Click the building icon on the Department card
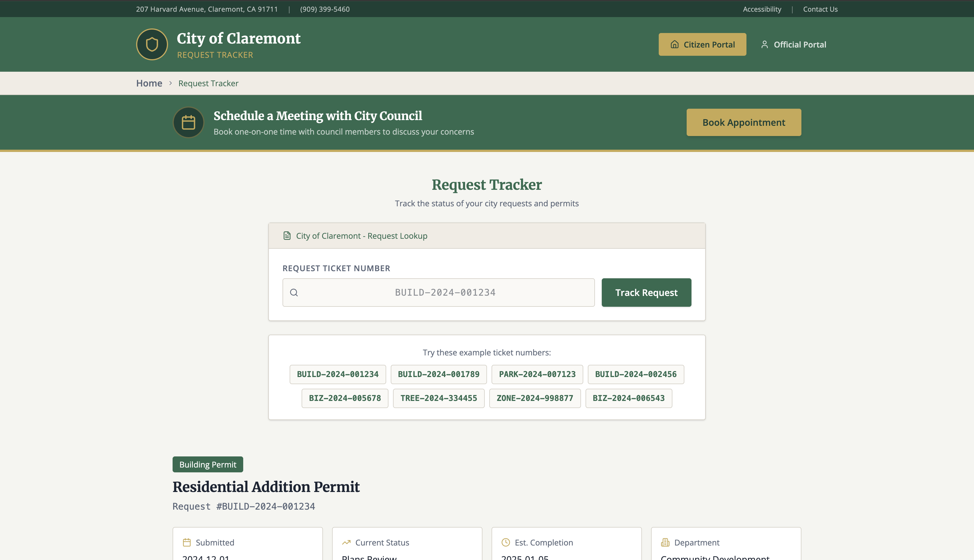This screenshot has height=560, width=974. pyautogui.click(x=665, y=542)
